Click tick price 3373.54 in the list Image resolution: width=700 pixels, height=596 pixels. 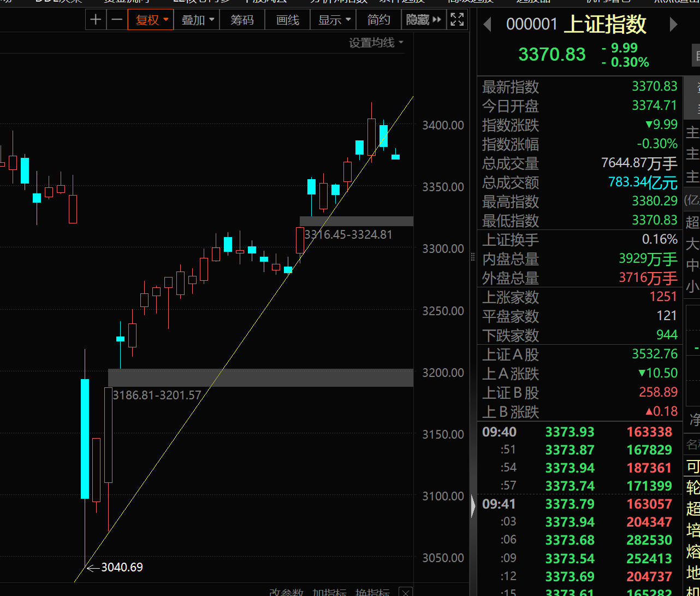(x=569, y=558)
